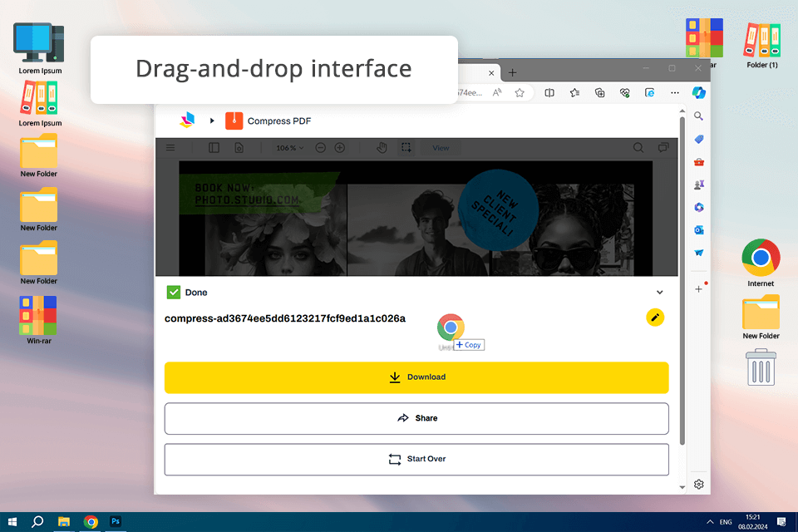The width and height of the screenshot is (798, 532).
Task: Click the View tab in PDF toolbar
Action: click(441, 148)
